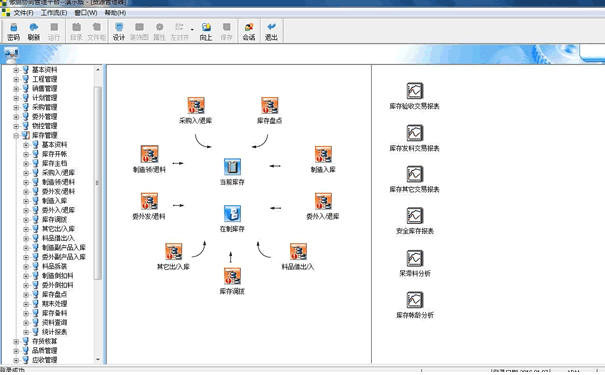Click the tree panel scroll-down arrow

pos(98,360)
